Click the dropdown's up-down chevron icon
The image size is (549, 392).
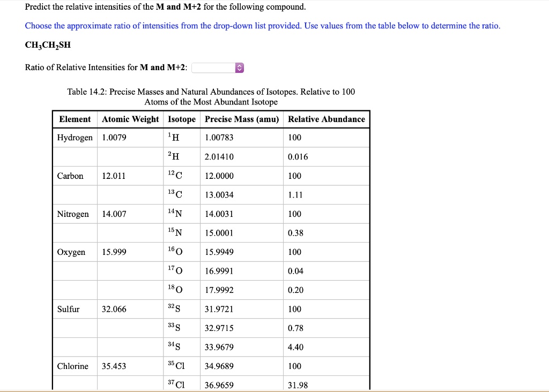click(239, 67)
